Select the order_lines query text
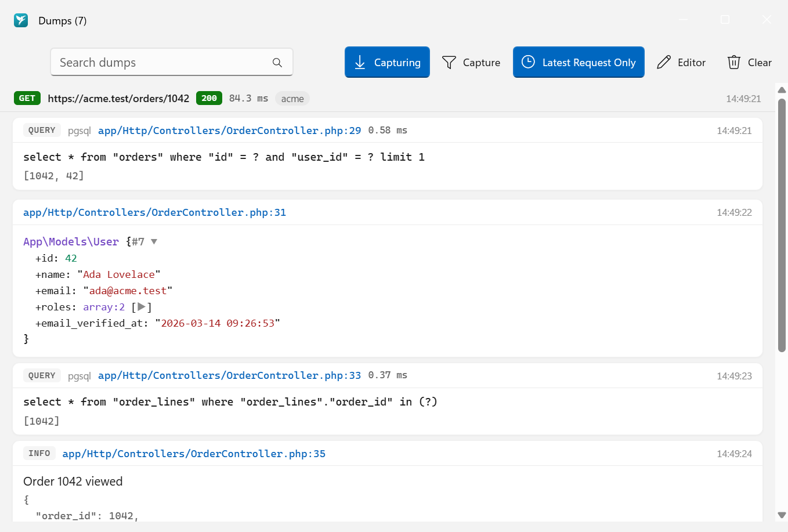Viewport: 788px width, 532px height. click(x=230, y=402)
